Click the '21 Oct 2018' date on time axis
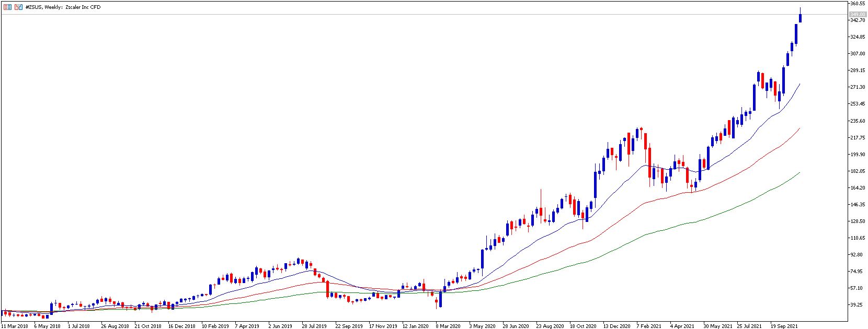Viewport: 868px width, 329px height. (x=148, y=326)
